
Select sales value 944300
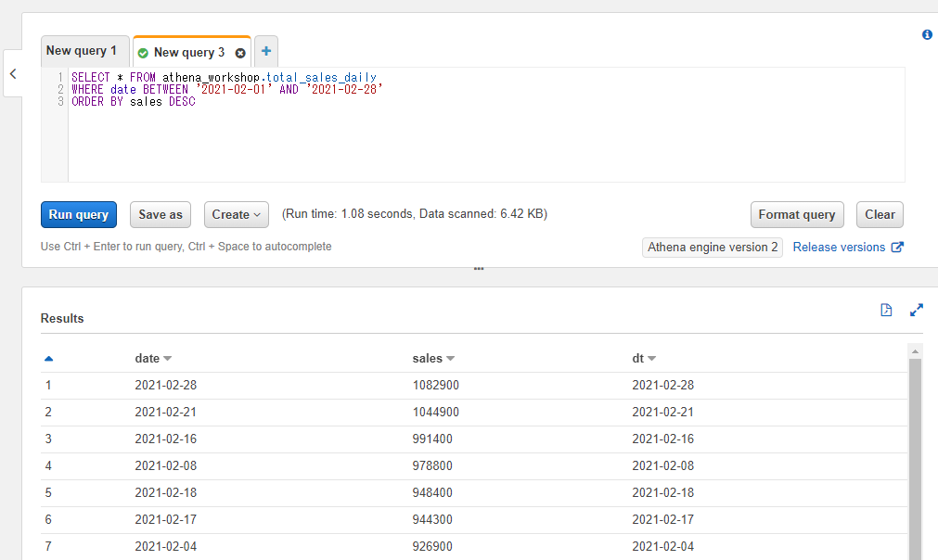point(432,520)
